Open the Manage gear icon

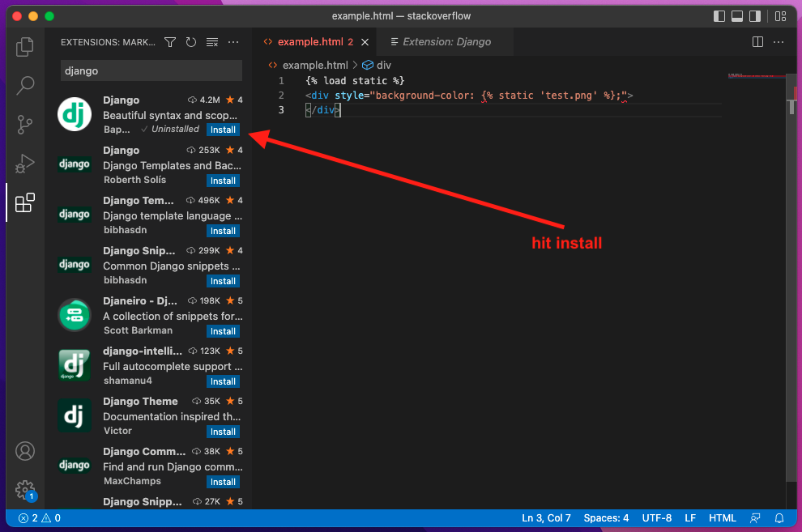pos(24,491)
